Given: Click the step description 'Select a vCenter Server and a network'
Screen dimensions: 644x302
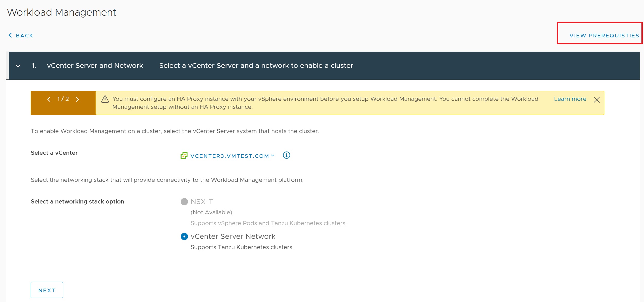Looking at the screenshot, I should point(256,66).
